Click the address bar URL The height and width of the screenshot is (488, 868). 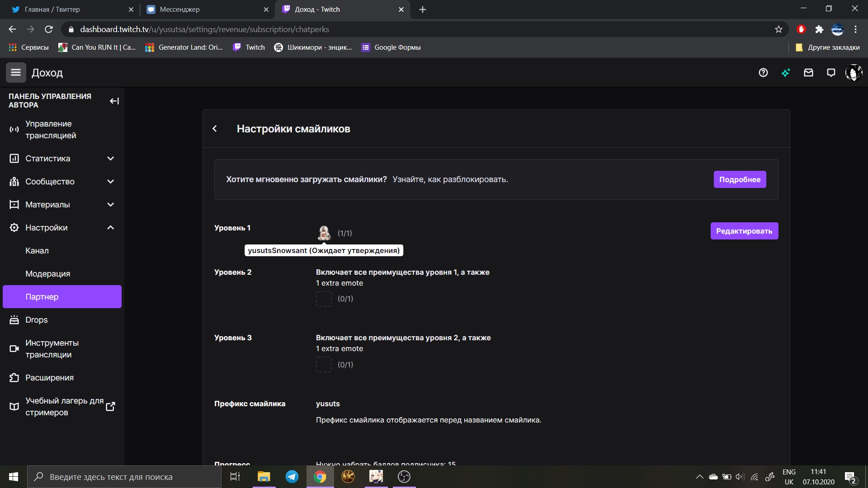pos(204,29)
